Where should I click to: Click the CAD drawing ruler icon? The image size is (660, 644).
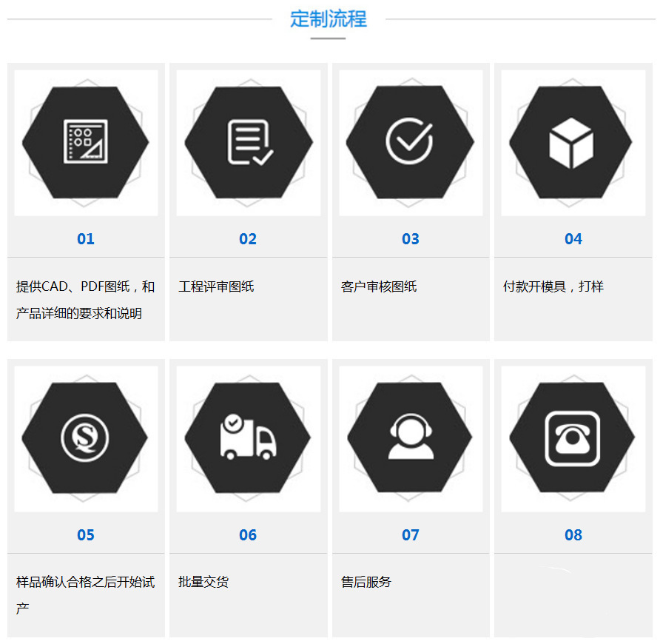tap(86, 141)
